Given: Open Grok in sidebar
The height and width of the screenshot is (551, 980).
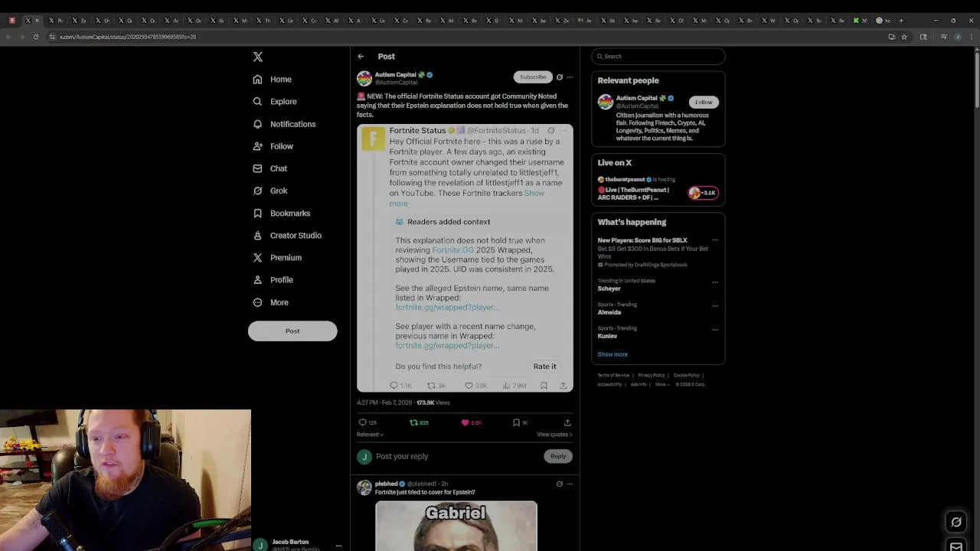Looking at the screenshot, I should (270, 191).
